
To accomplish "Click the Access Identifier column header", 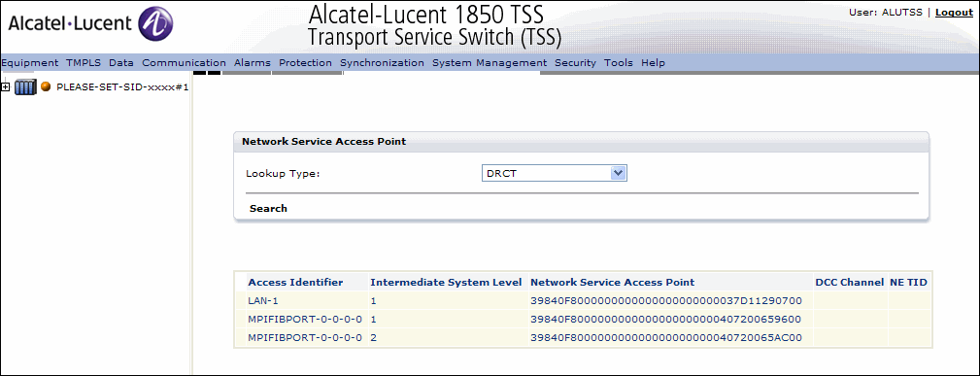I will tap(295, 282).
